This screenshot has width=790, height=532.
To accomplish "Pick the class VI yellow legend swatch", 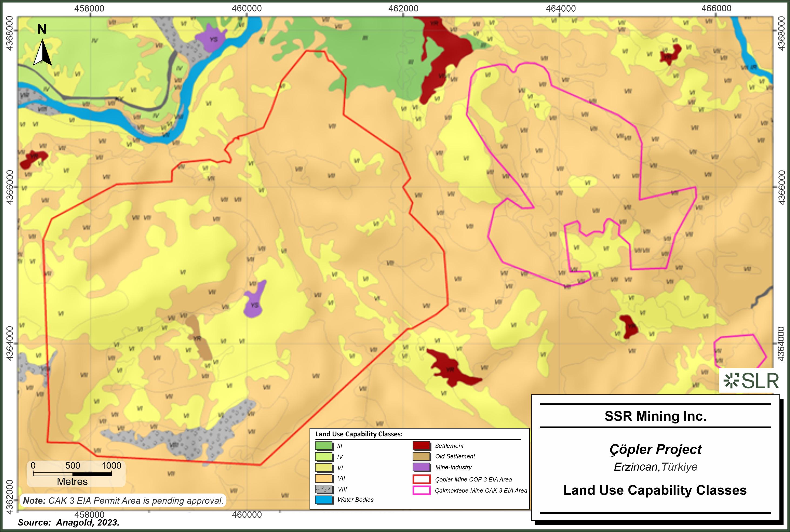I will tap(324, 467).
